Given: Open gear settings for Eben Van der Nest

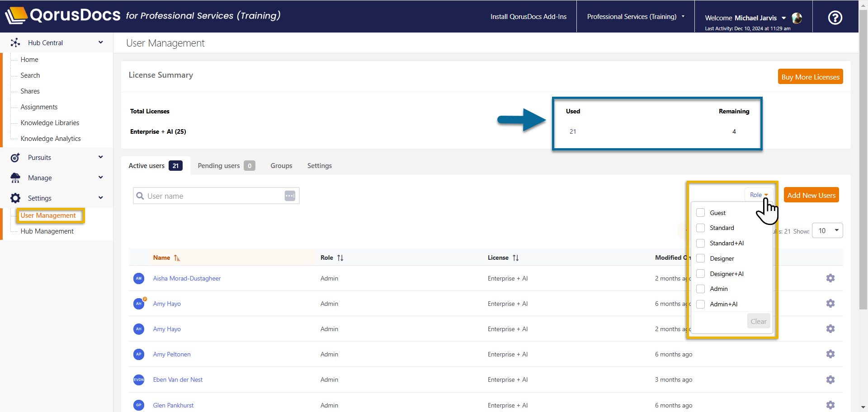Looking at the screenshot, I should click(830, 380).
